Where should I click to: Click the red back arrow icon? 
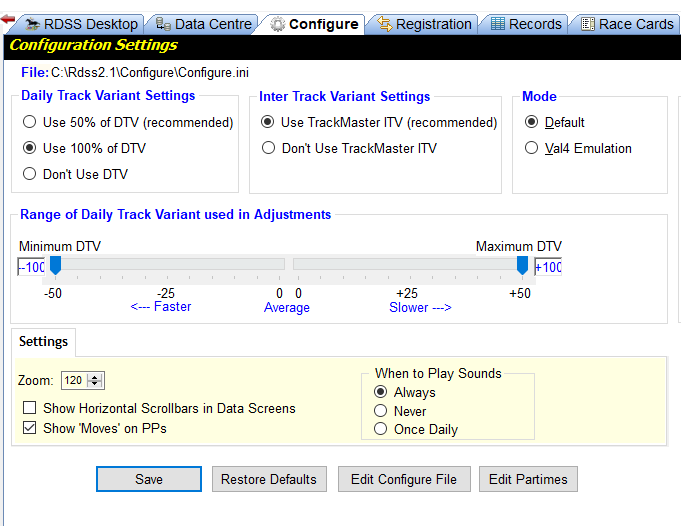8,19
